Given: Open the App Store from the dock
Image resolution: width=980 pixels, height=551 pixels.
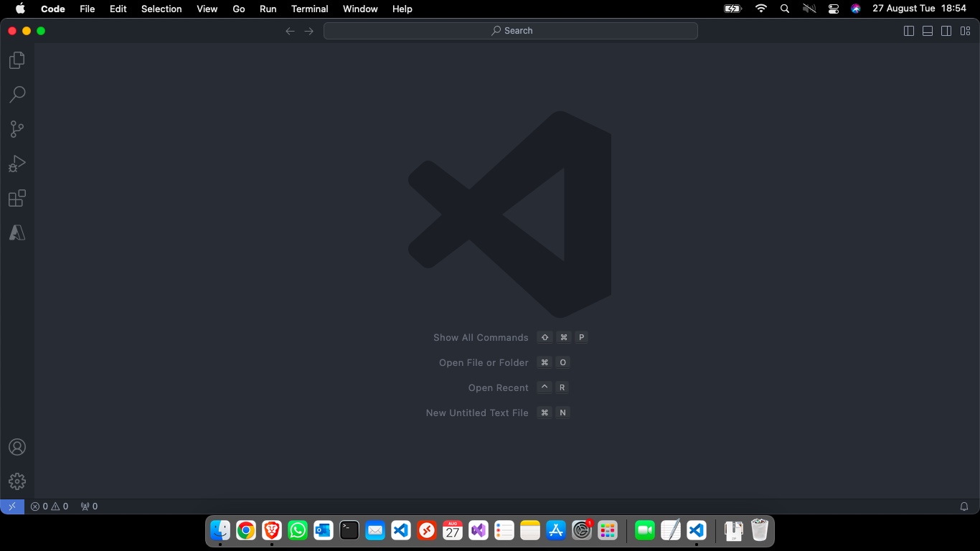Looking at the screenshot, I should pyautogui.click(x=556, y=530).
